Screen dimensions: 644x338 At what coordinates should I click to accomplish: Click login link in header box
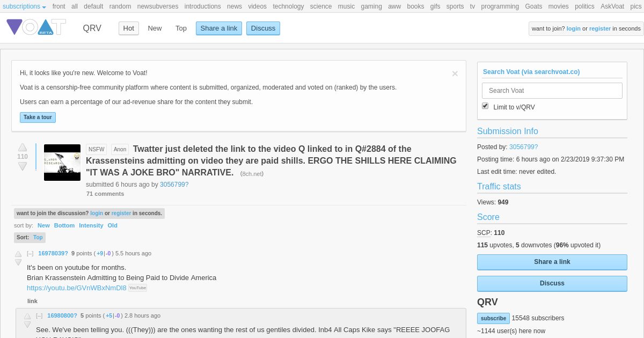[x=573, y=28]
